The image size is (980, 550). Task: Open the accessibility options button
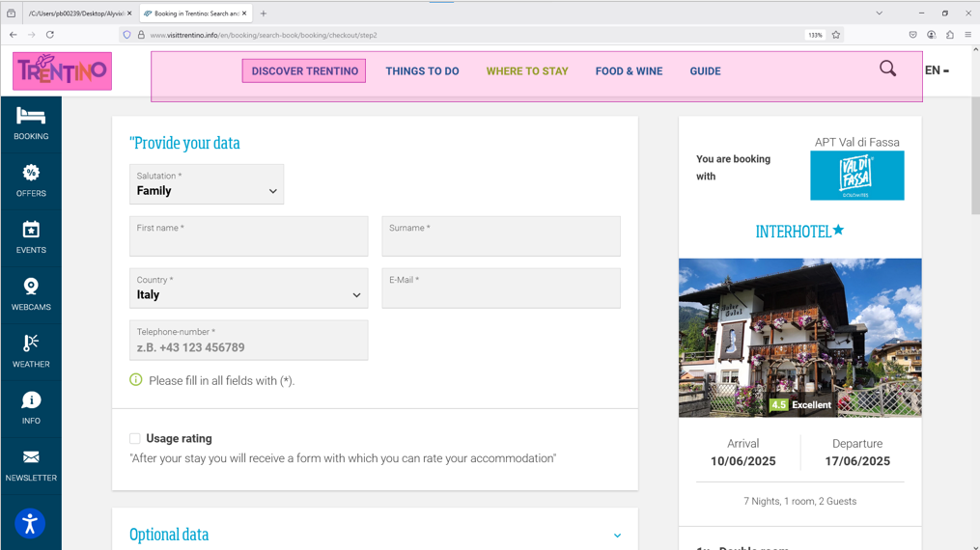pyautogui.click(x=30, y=523)
